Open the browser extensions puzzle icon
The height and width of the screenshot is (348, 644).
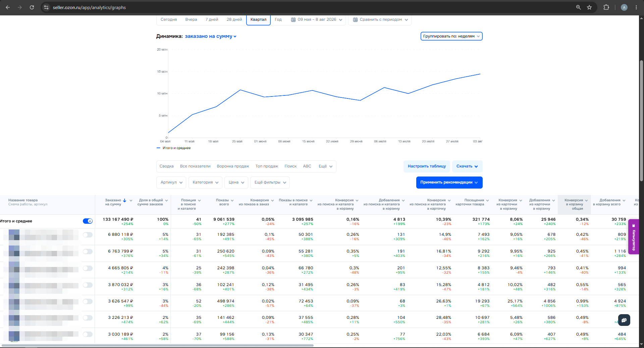click(x=606, y=7)
